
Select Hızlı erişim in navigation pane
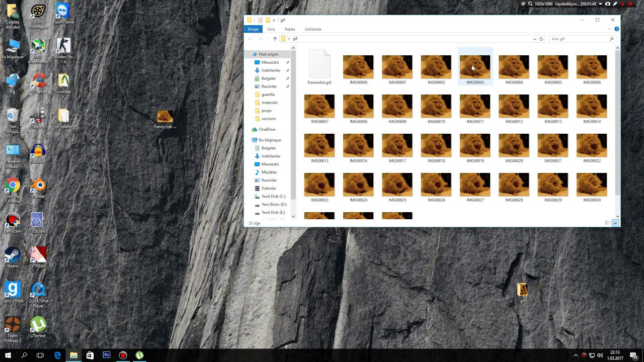click(x=268, y=54)
